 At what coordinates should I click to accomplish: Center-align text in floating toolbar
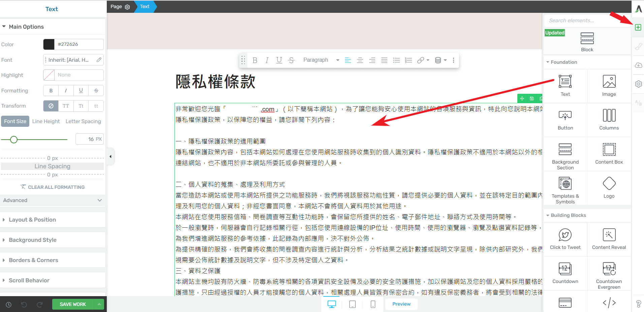[x=360, y=60]
